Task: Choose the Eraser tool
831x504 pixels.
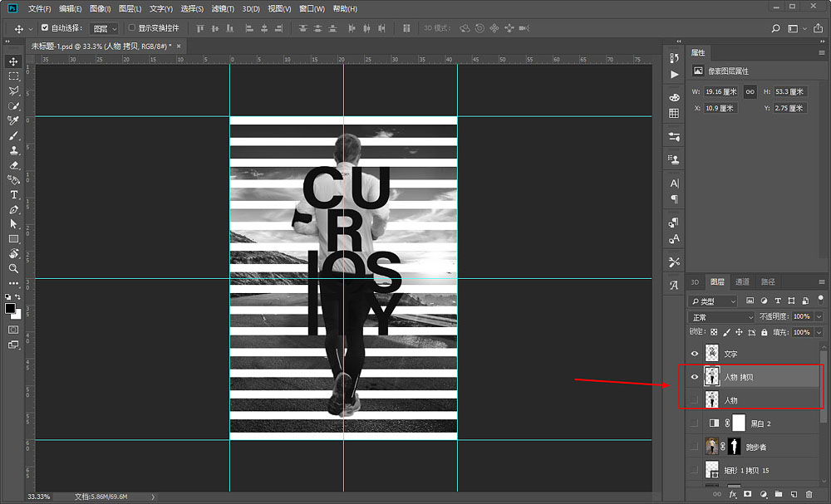Action: [x=14, y=165]
